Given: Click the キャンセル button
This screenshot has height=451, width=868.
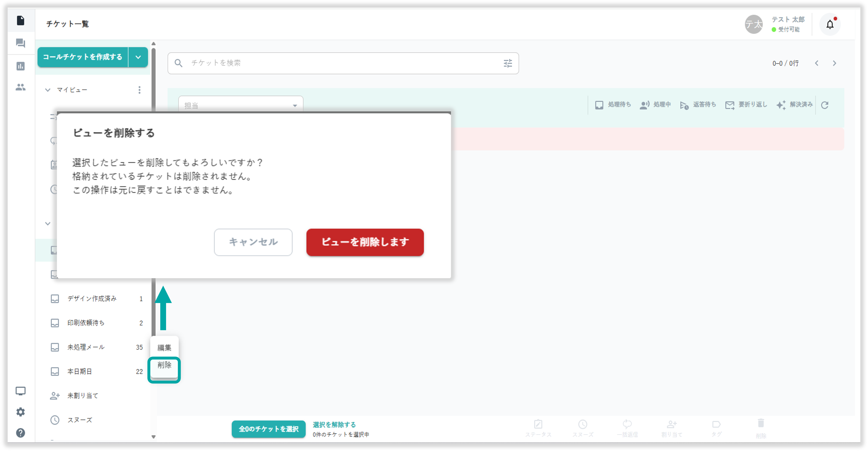Looking at the screenshot, I should tap(253, 242).
